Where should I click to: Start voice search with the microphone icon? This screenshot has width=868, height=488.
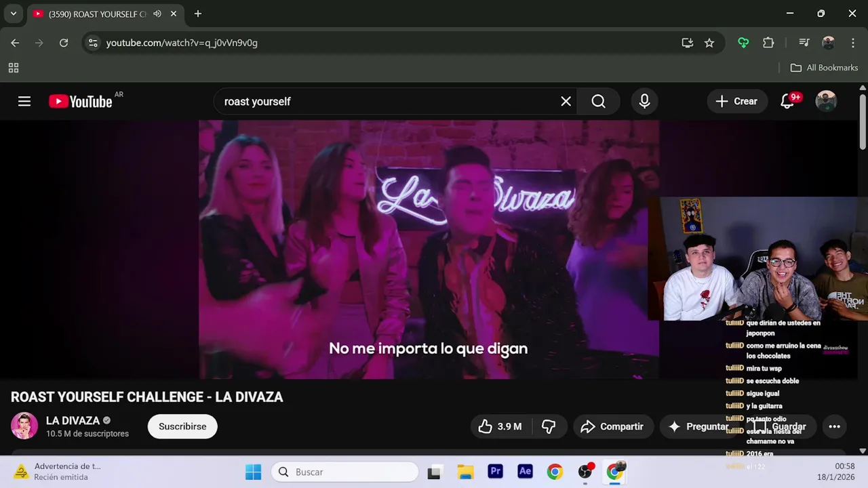coord(644,102)
